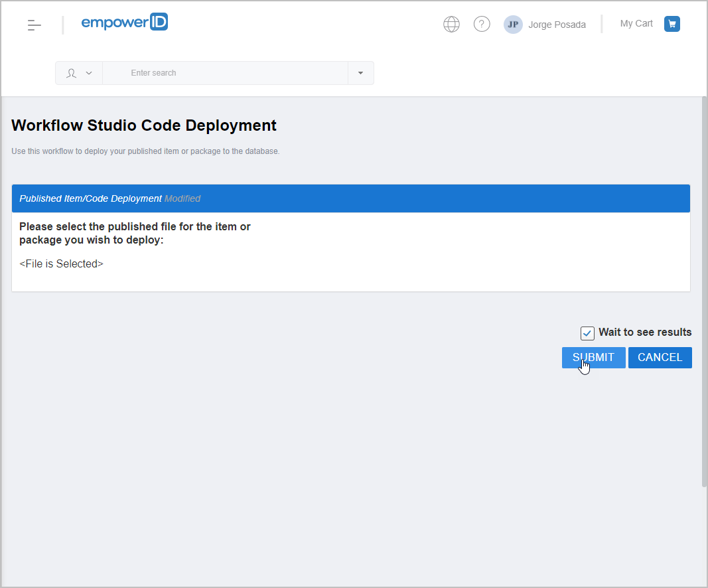Focus the Enter search field
The width and height of the screenshot is (708, 588).
pos(226,73)
